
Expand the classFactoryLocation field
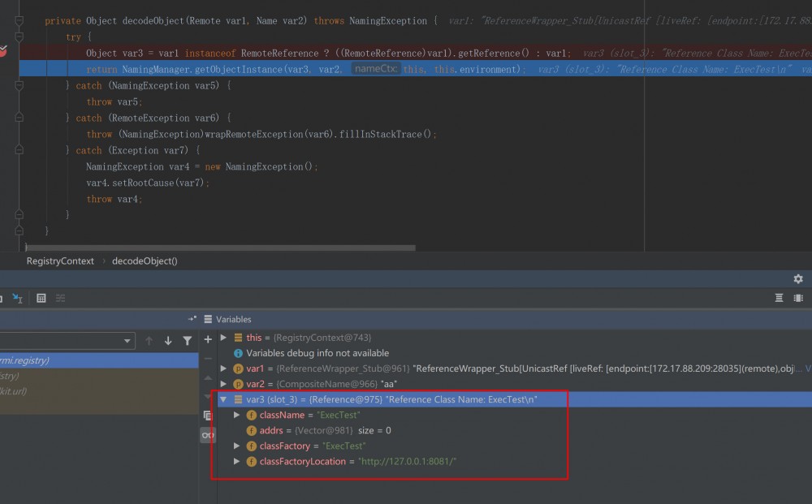click(237, 462)
